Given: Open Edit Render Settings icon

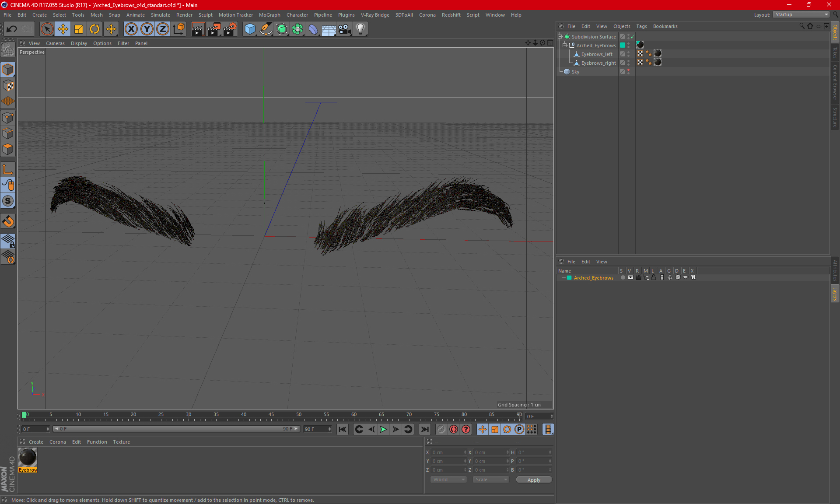Looking at the screenshot, I should (230, 29).
